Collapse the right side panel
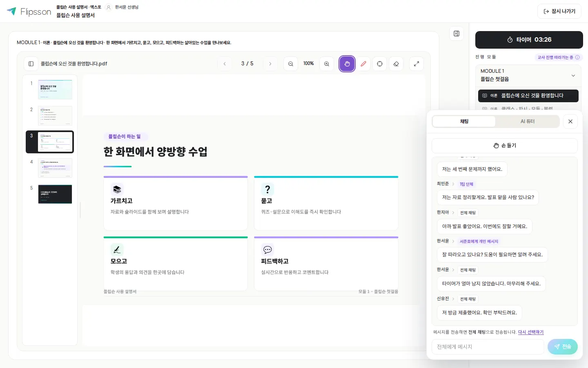588x368 pixels. (x=457, y=34)
